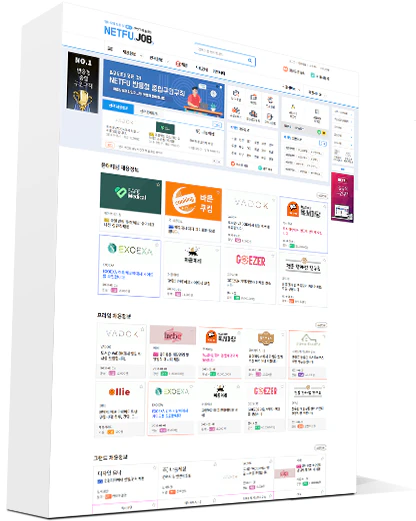
Task: Select the inactive white tab under banner
Action: click(148, 113)
